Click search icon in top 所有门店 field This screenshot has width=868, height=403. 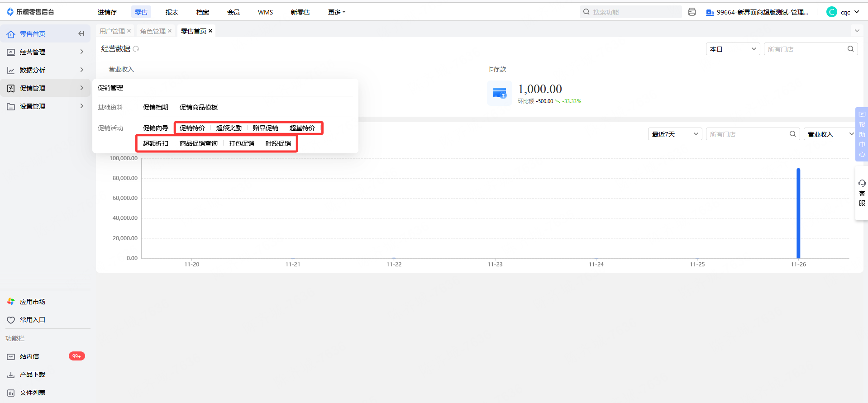tap(851, 49)
